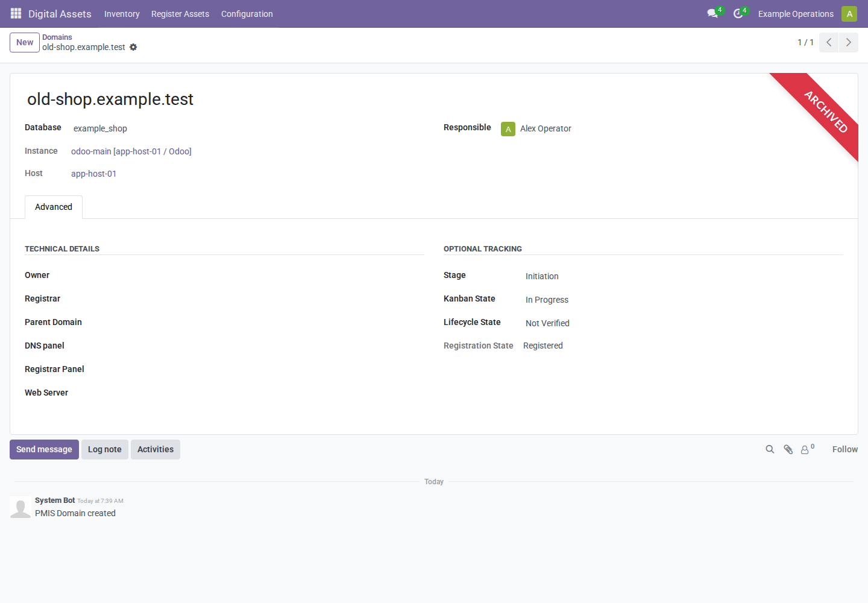Open the apps grid home menu
868x603 pixels.
click(x=16, y=13)
